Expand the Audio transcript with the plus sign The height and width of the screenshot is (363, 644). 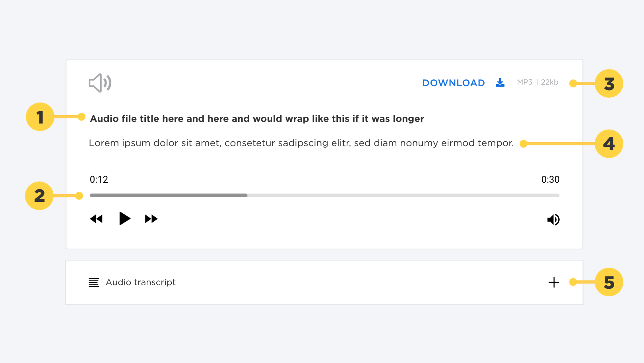[553, 282]
